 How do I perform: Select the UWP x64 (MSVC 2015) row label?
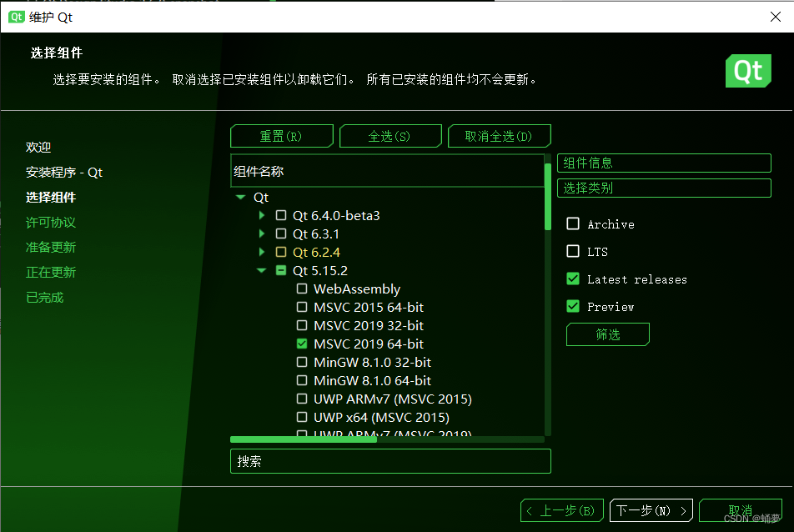pos(381,417)
